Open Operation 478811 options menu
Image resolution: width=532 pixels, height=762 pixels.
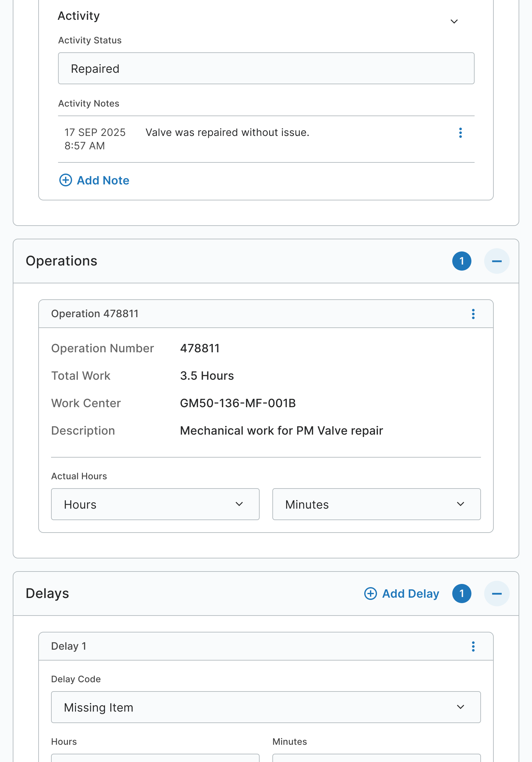(x=473, y=314)
